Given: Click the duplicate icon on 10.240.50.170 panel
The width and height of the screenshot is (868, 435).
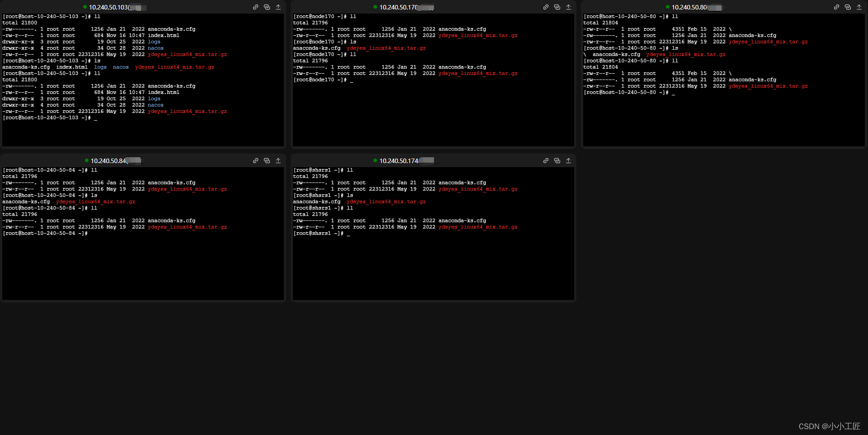Looking at the screenshot, I should tap(557, 7).
